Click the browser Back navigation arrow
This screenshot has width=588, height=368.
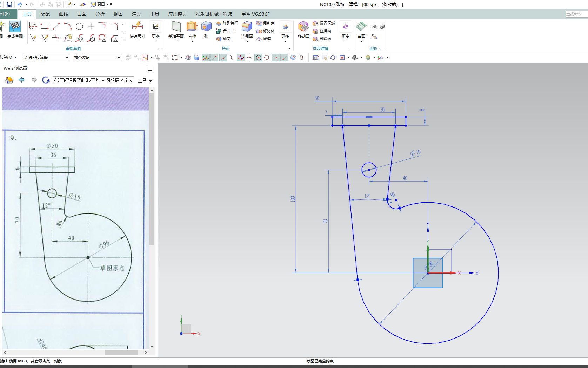coord(21,80)
